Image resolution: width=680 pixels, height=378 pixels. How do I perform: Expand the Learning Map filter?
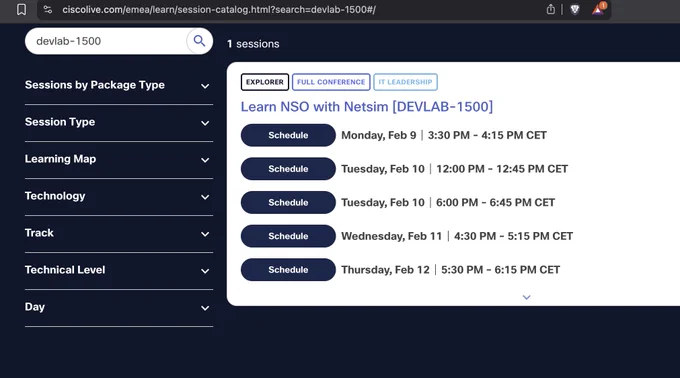coord(119,160)
